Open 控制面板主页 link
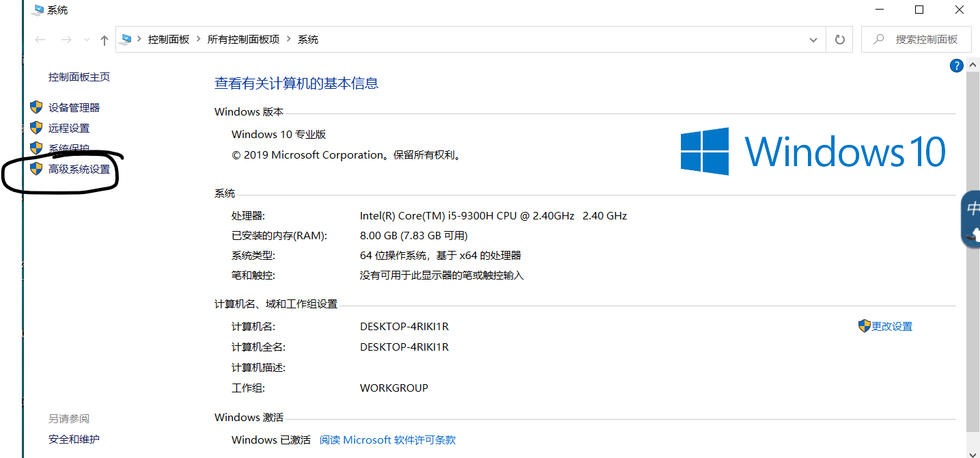The image size is (980, 458). [79, 77]
